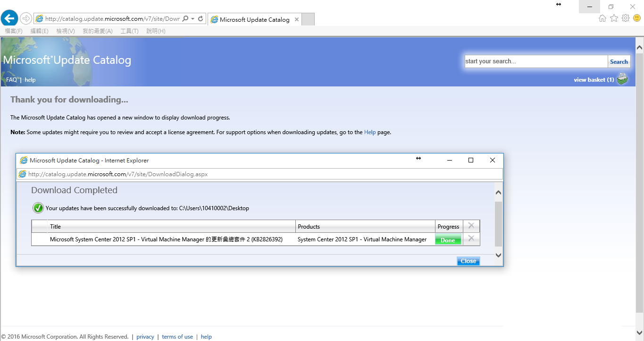The width and height of the screenshot is (644, 341).
Task: Click the download dialog URL address field
Action: pyautogui.click(x=260, y=174)
